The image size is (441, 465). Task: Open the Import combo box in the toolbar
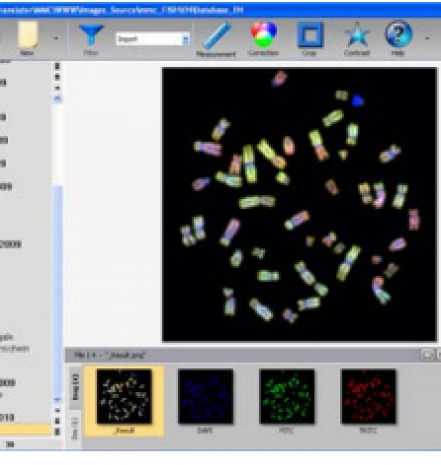click(x=153, y=39)
